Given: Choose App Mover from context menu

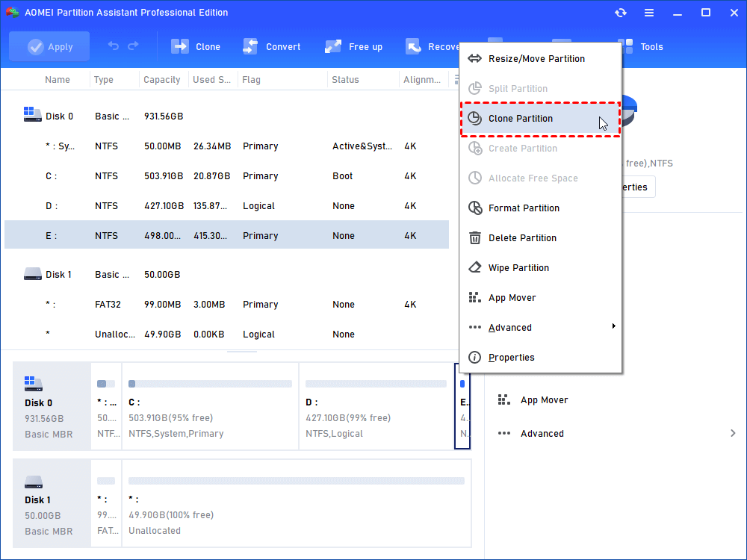Looking at the screenshot, I should (x=540, y=298).
